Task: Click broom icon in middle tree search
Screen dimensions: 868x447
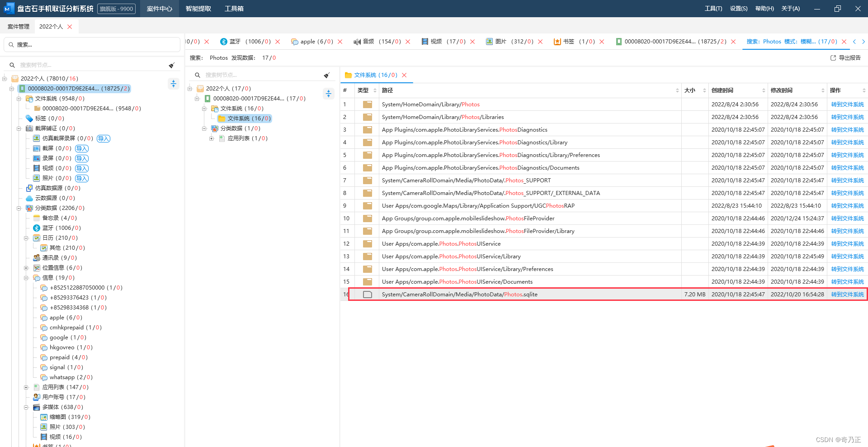Action: point(327,75)
